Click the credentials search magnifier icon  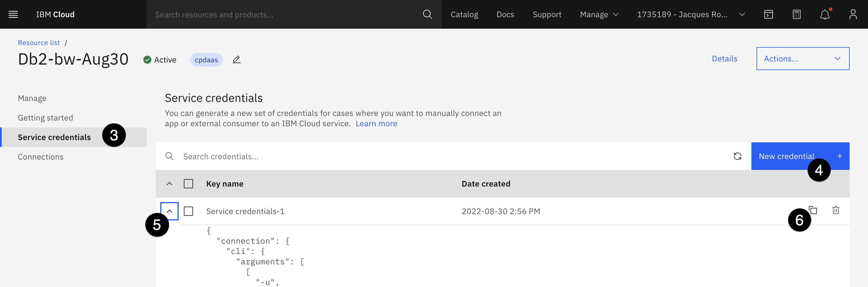coord(169,156)
